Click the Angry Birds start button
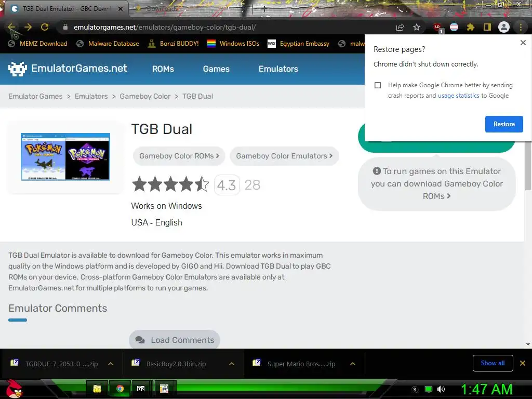This screenshot has height=399, width=532. coord(14,389)
